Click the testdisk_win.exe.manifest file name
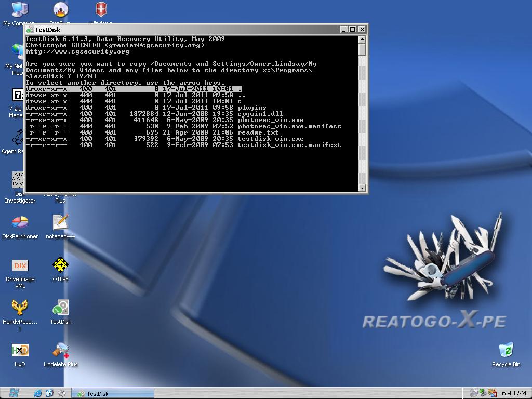Image resolution: width=532 pixels, height=399 pixels. [x=289, y=145]
